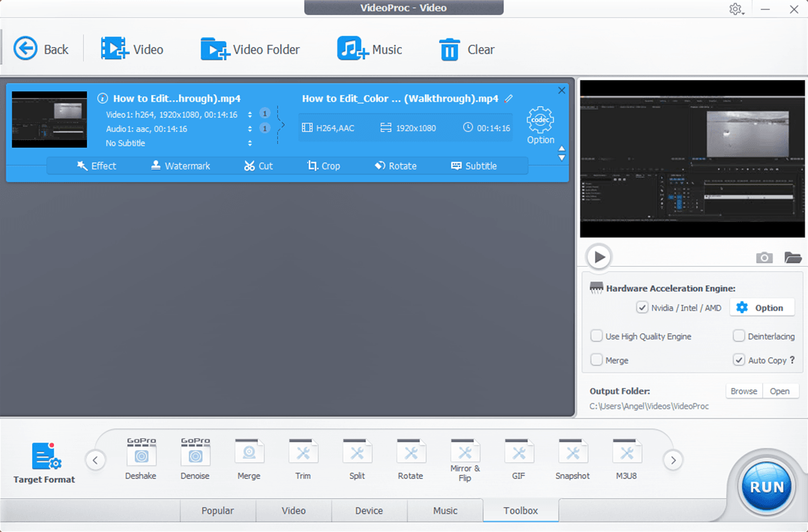Switch to the Device tab
Image resolution: width=808 pixels, height=532 pixels.
coord(369,510)
